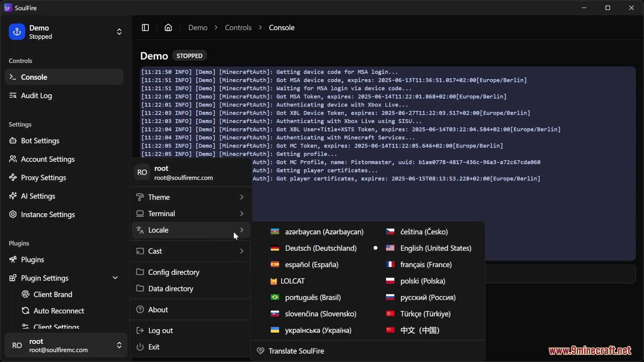This screenshot has height=362, width=644.
Task: Choose Log out from user menu
Action: (x=191, y=330)
